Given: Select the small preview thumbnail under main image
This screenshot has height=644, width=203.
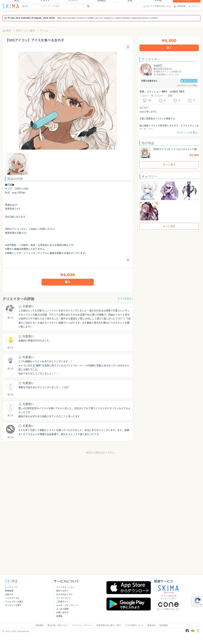Looking at the screenshot, I should (18, 164).
